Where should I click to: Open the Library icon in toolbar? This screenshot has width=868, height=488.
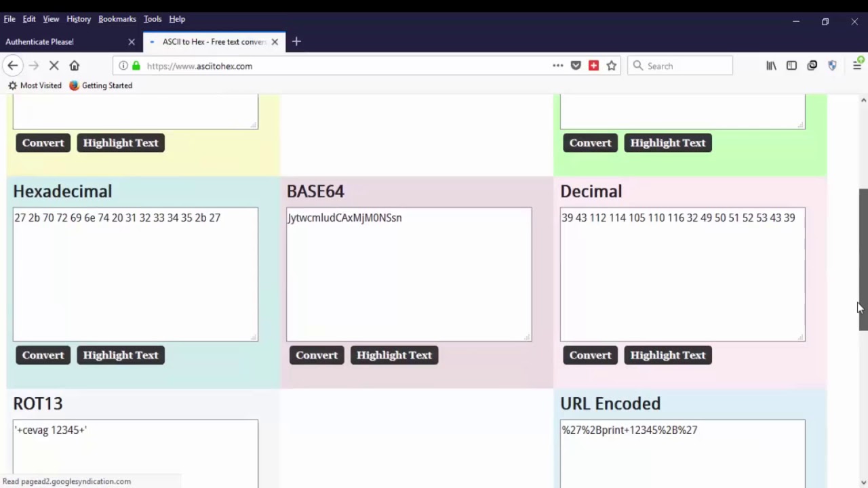click(x=771, y=66)
